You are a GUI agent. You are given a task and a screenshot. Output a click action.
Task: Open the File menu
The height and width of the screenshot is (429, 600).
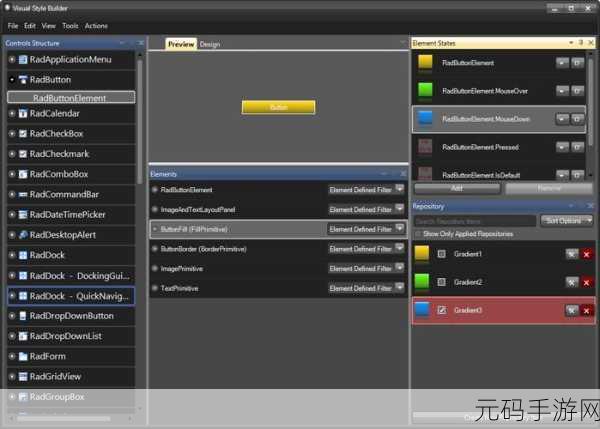[x=13, y=26]
